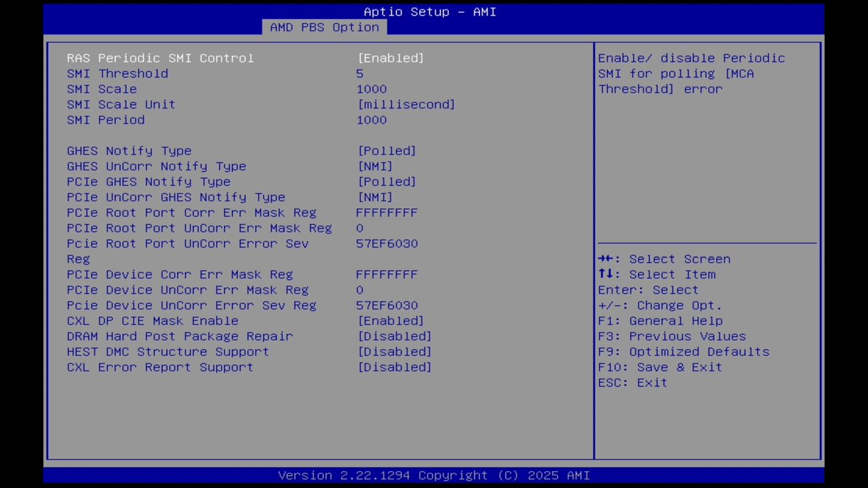Switch to the AMD PBS Option tab

pyautogui.click(x=323, y=27)
